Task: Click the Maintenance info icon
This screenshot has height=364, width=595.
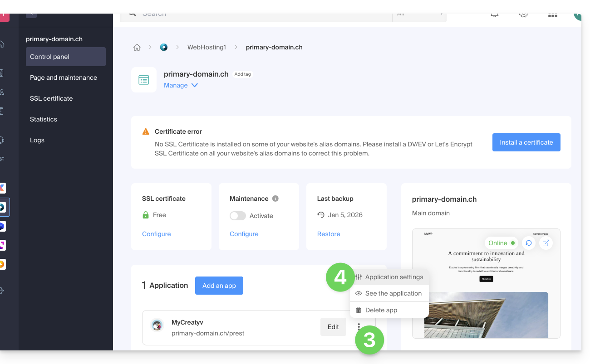Action: point(275,199)
